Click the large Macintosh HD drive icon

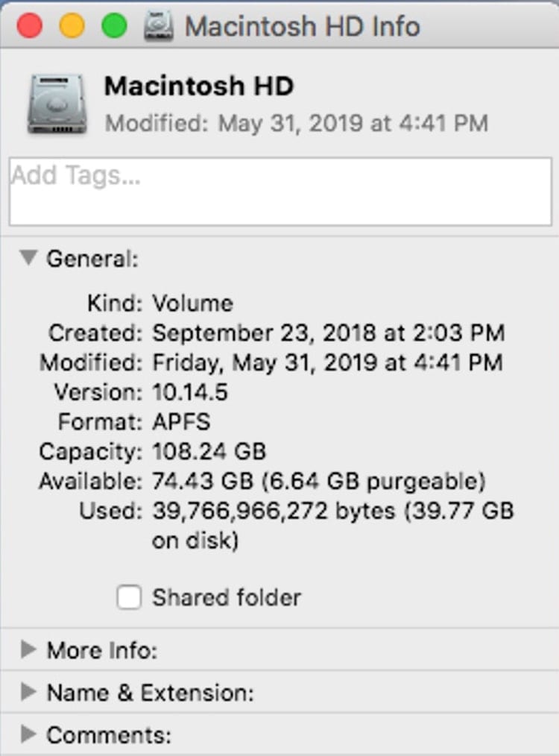(56, 106)
